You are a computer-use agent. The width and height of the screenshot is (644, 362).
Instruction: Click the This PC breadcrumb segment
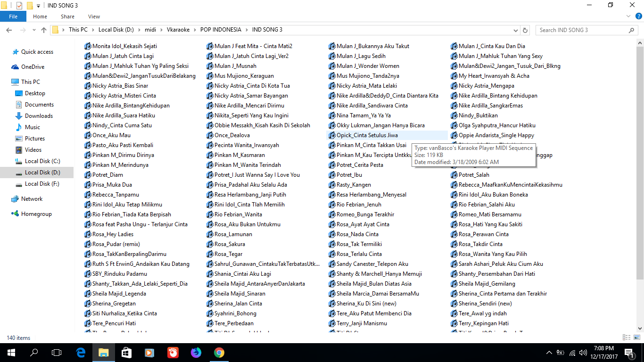click(x=78, y=30)
